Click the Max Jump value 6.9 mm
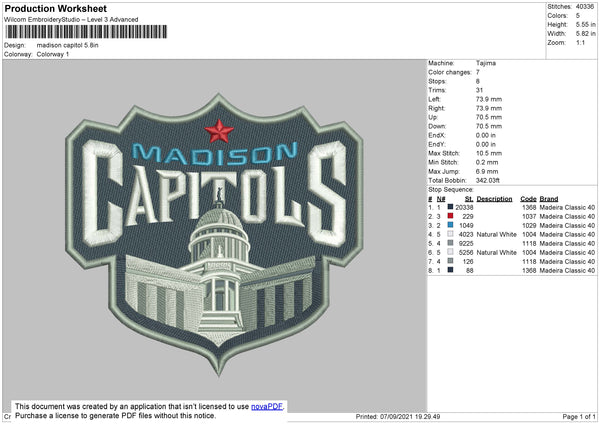 click(x=487, y=171)
